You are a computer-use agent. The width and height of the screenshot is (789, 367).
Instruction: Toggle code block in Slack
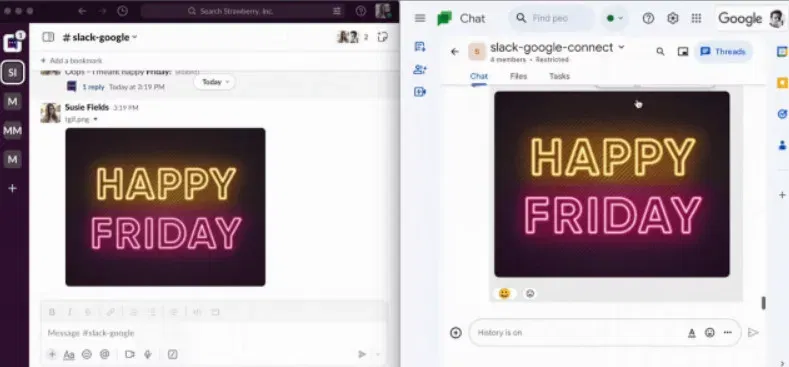[x=215, y=312]
